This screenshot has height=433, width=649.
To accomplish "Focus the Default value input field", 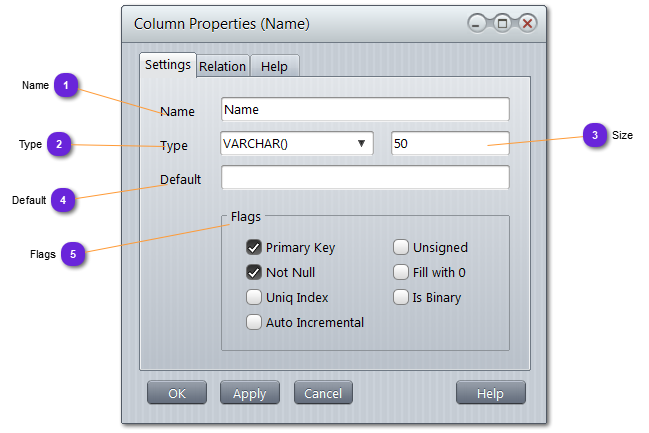I will (365, 178).
